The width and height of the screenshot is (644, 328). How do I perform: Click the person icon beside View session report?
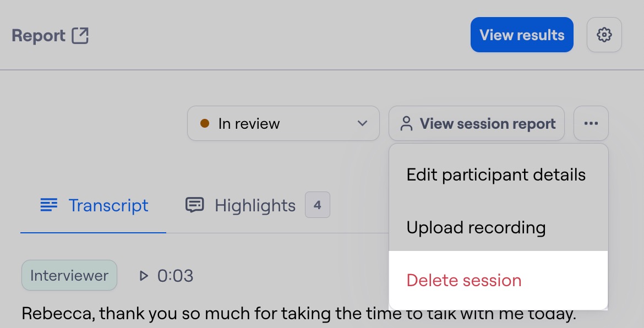point(406,123)
